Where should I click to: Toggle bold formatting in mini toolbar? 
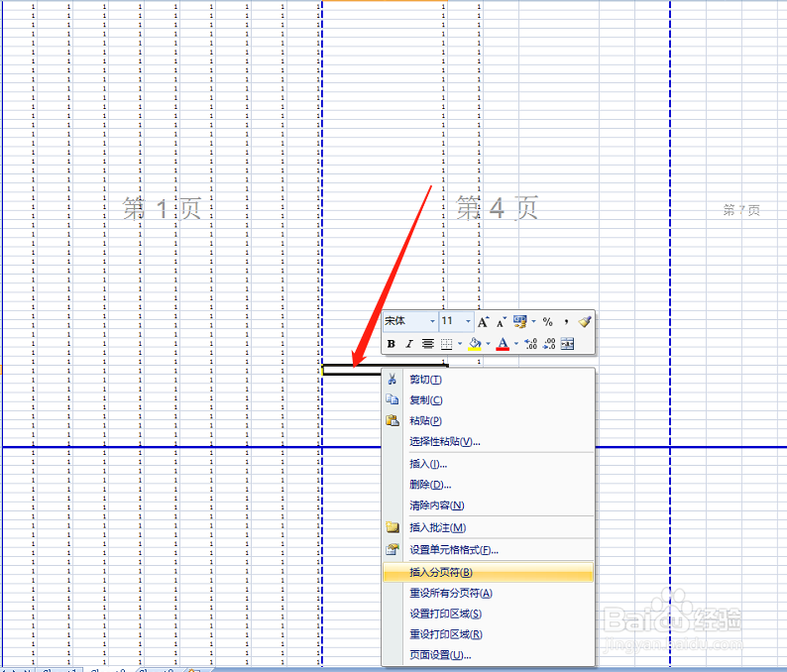click(x=392, y=344)
